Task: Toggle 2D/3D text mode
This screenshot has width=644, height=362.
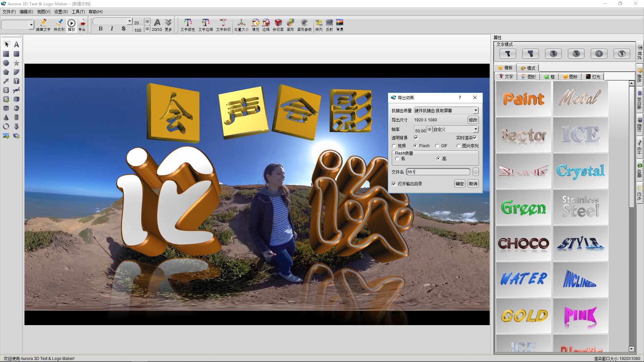Action: point(157,25)
